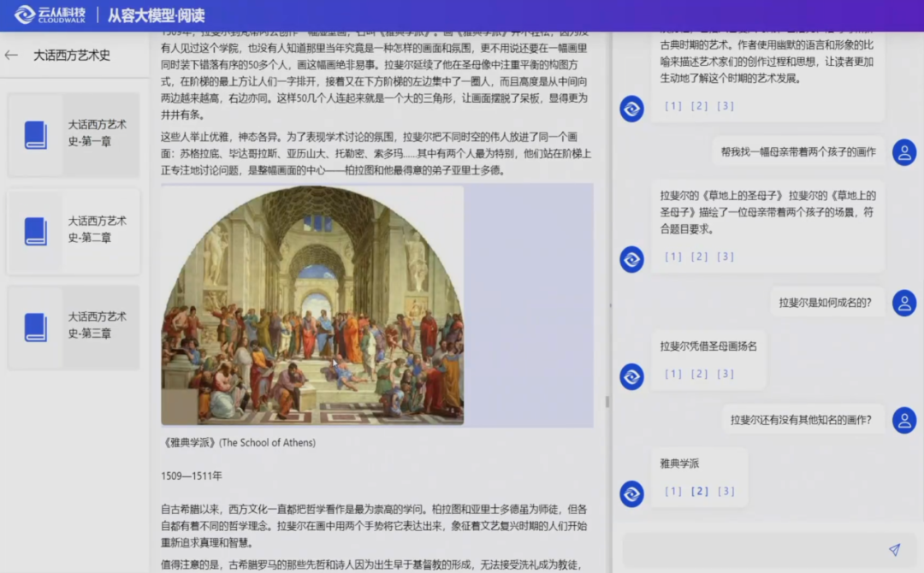The image size is (924, 573).
Task: Open reference [2] under 拉斐尔凭借圣母画扬名
Action: 700,374
